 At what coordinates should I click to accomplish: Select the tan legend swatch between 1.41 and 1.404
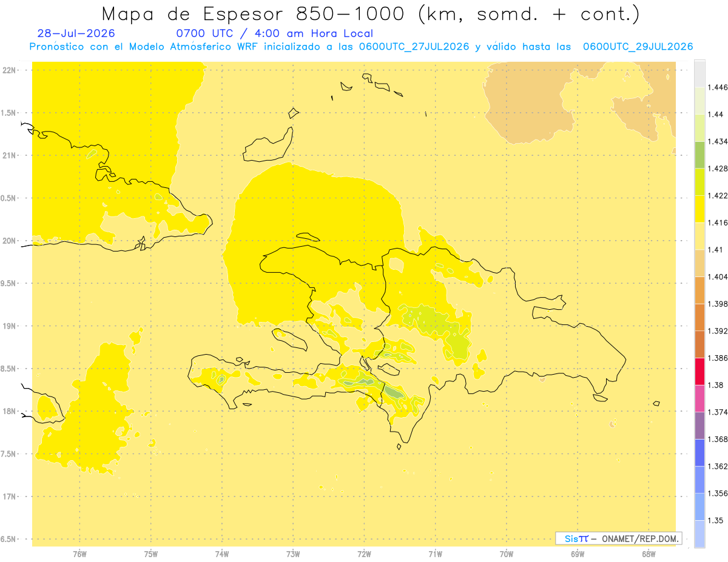[x=699, y=263]
